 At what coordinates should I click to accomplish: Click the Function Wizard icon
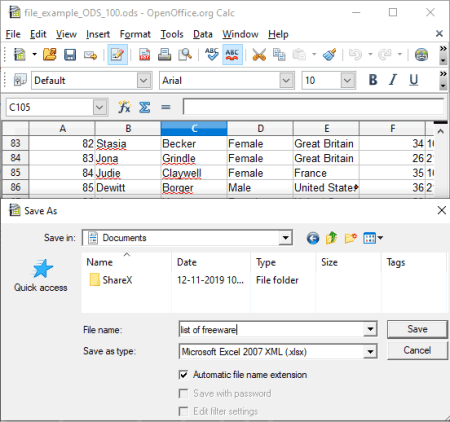coord(124,107)
